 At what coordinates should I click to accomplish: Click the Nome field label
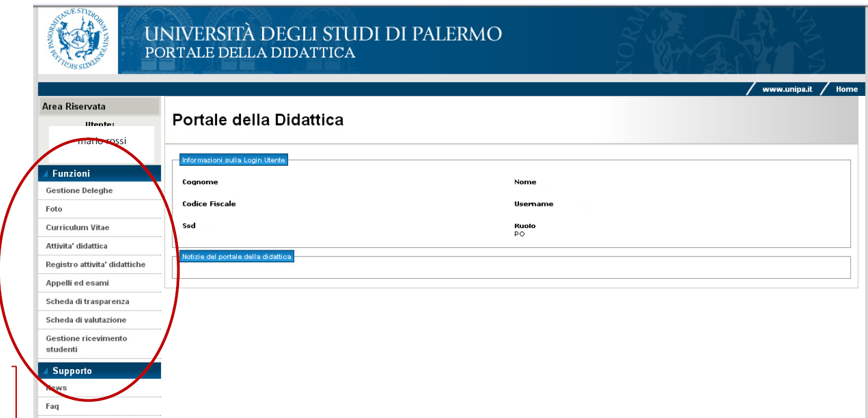coord(525,182)
